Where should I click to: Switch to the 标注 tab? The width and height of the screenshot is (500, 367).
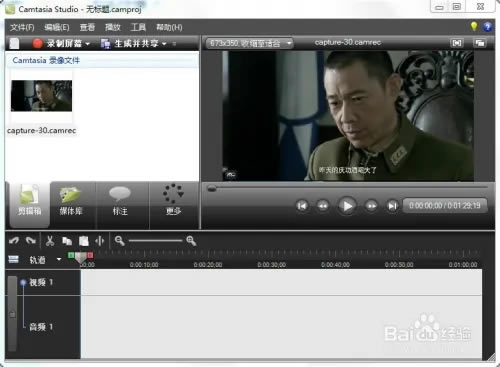point(120,204)
